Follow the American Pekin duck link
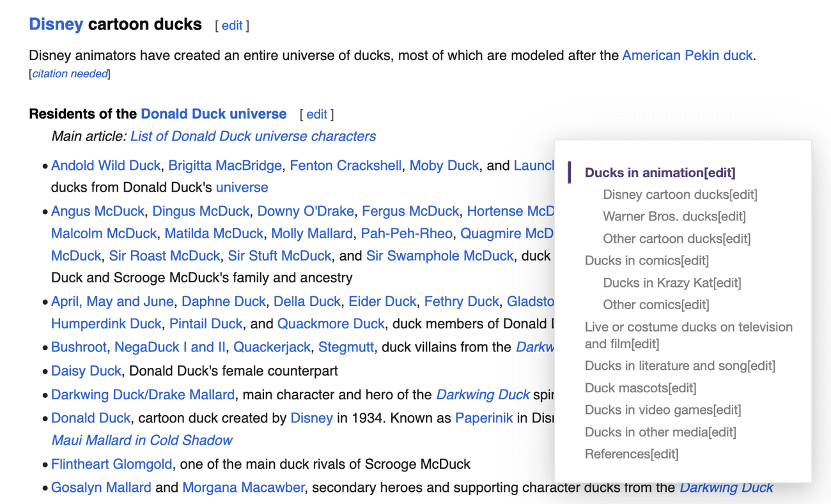This screenshot has width=831, height=504. click(687, 56)
